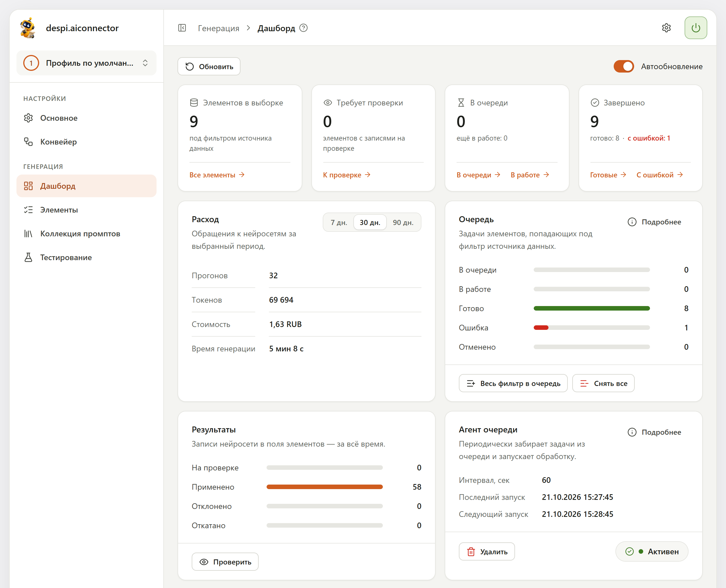Open Подробнее in Агент очереди card
Image resolution: width=726 pixels, height=588 pixels.
654,432
